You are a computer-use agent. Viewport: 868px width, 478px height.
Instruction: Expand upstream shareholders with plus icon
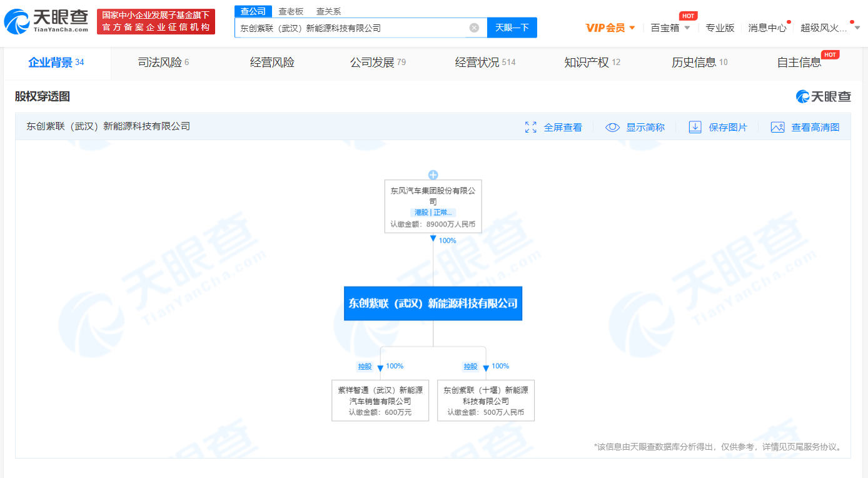coord(433,175)
